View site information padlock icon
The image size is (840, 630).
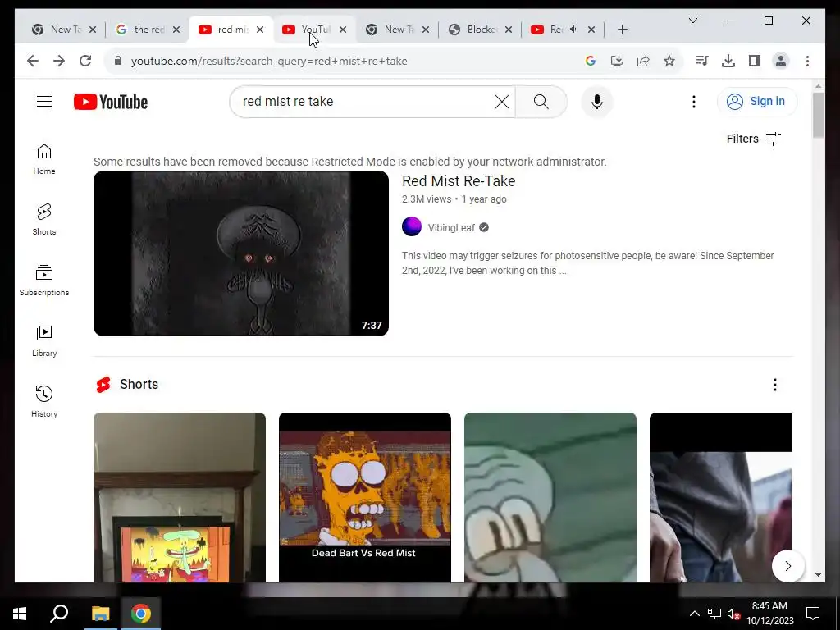(x=118, y=61)
